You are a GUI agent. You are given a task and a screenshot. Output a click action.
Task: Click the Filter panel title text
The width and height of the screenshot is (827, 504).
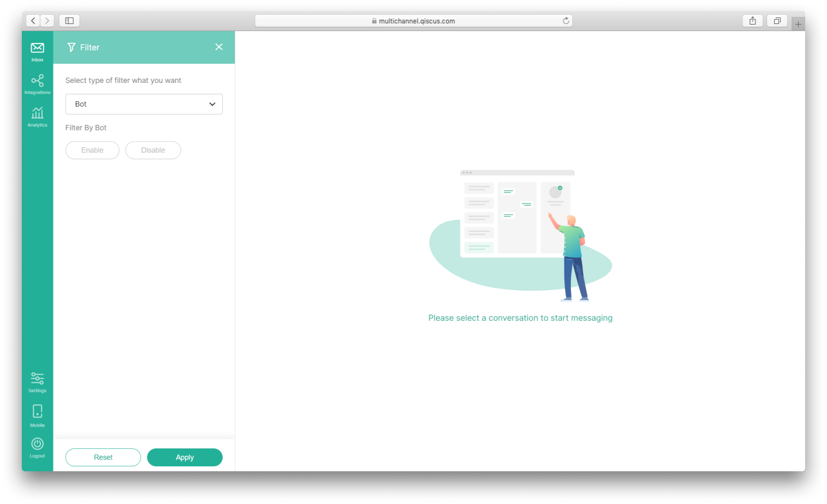90,47
